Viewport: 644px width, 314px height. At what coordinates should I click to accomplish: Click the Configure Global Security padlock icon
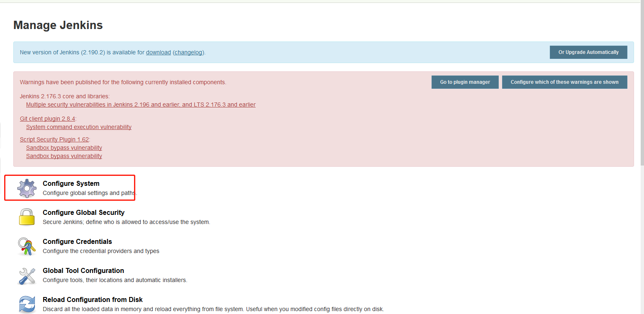(x=27, y=217)
